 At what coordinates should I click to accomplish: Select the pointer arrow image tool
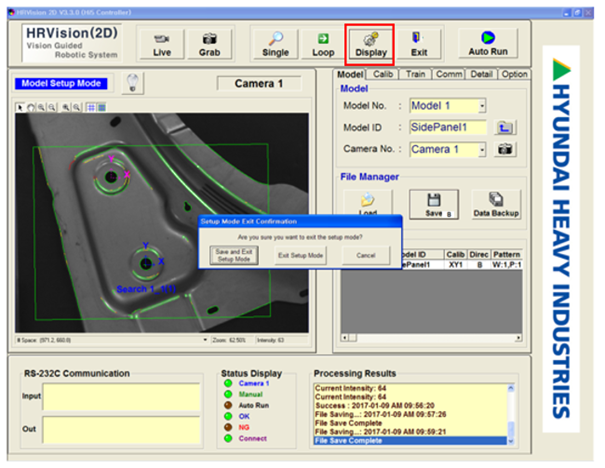(20, 107)
